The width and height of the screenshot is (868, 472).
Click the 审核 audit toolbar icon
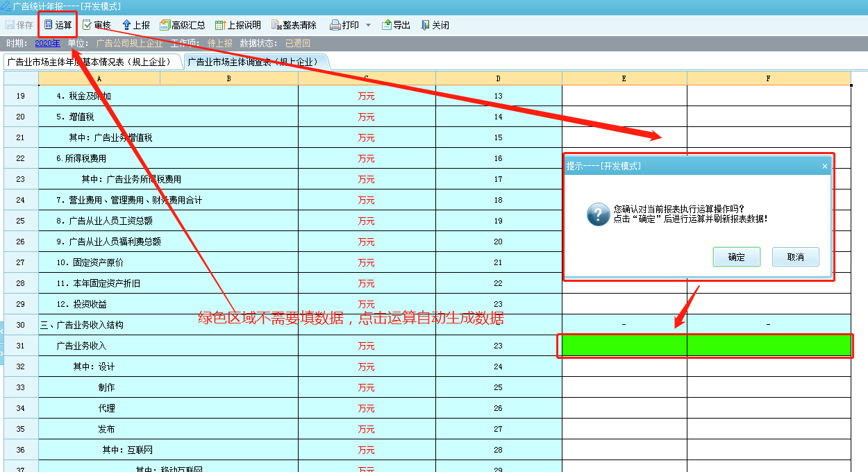click(x=87, y=25)
